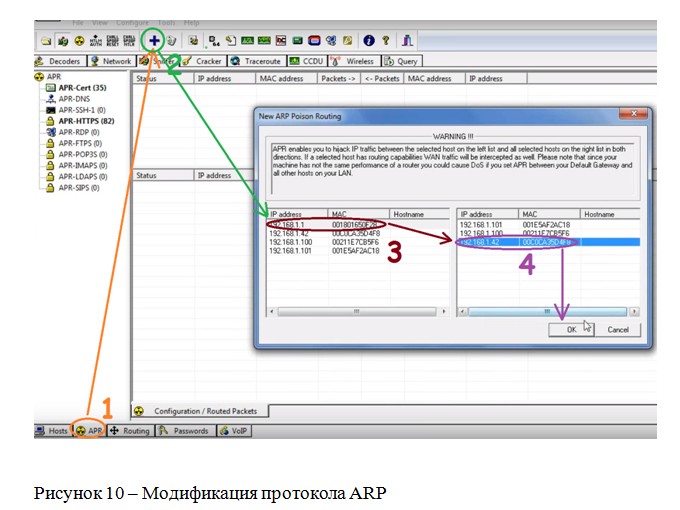
Task: Click the blue network hosts toolbar icon
Action: point(331,41)
